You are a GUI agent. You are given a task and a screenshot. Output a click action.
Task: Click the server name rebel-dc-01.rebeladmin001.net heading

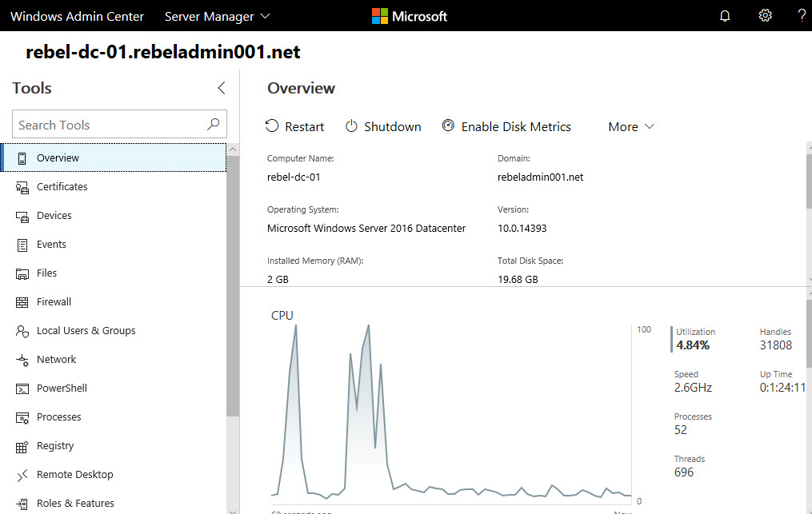[x=163, y=52]
